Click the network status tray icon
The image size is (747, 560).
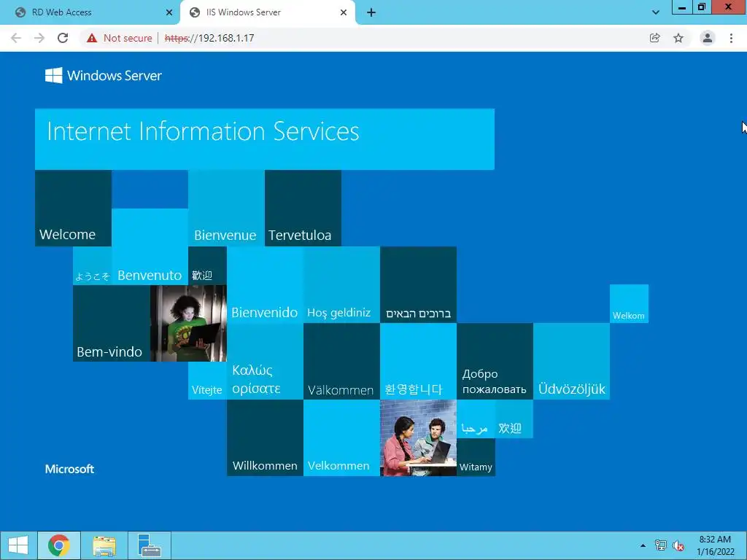pos(661,545)
